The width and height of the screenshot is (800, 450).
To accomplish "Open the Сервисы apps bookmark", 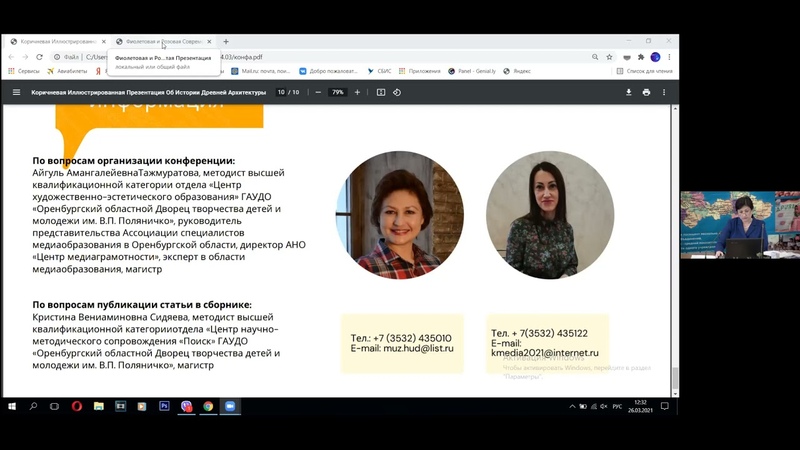I will pos(23,71).
